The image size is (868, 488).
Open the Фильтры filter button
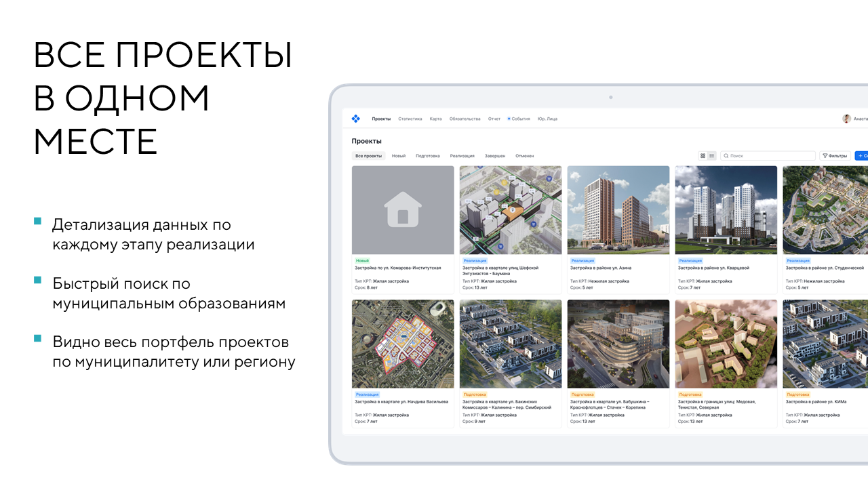pos(835,156)
